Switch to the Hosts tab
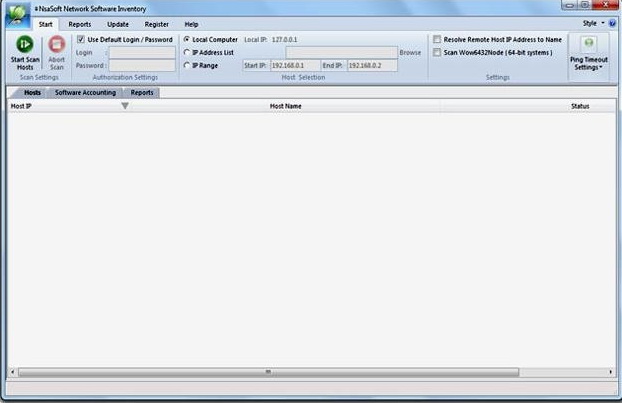Image resolution: width=622 pixels, height=403 pixels. point(32,92)
